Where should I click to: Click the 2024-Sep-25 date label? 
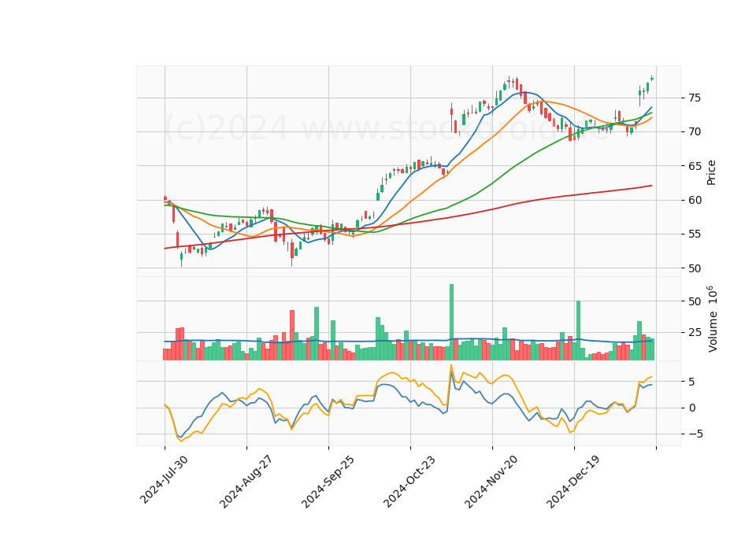click(328, 482)
